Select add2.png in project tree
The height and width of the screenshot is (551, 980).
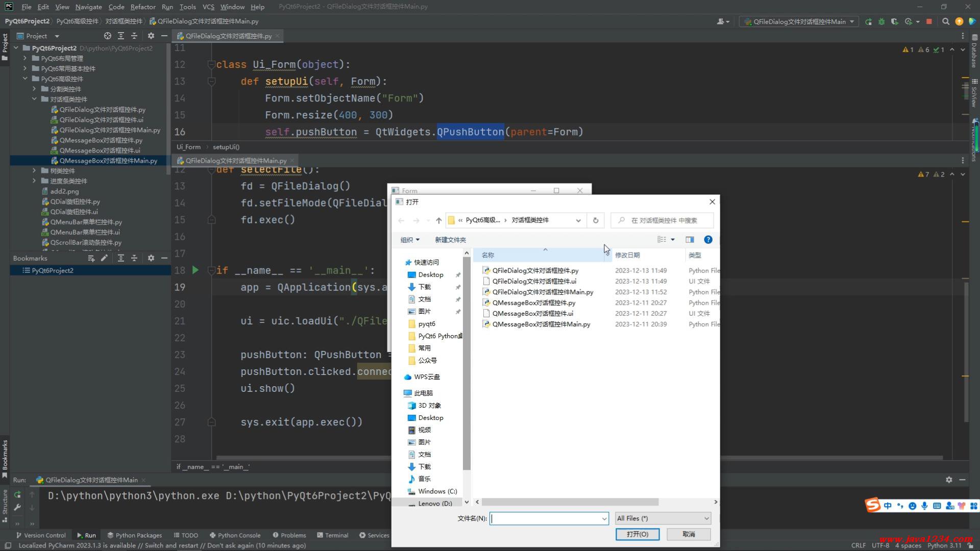pyautogui.click(x=64, y=191)
